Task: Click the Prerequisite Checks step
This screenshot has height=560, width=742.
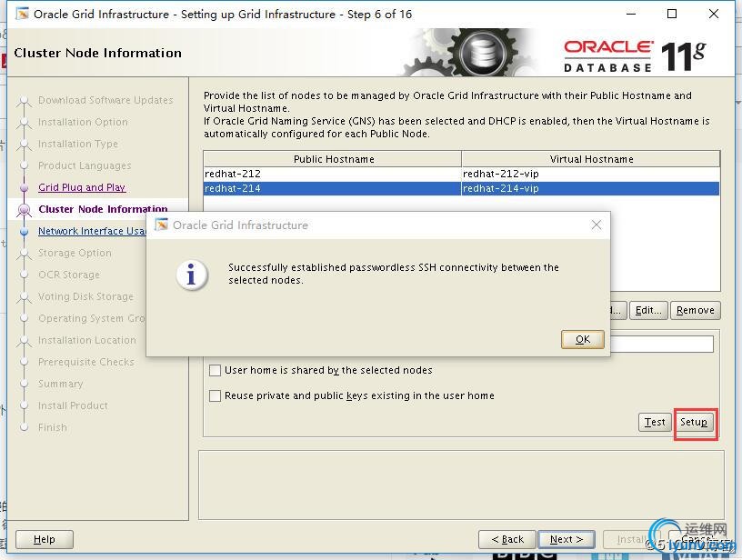Action: pyautogui.click(x=86, y=362)
